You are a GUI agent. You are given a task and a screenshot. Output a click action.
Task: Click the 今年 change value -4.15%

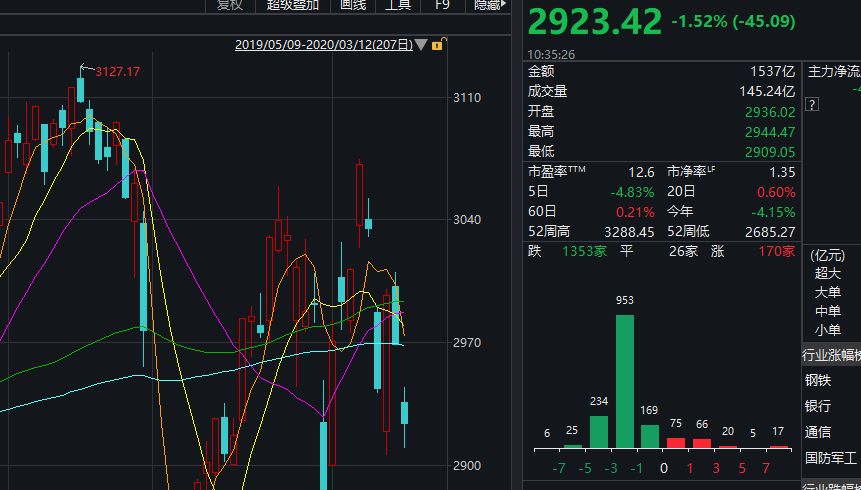773,212
